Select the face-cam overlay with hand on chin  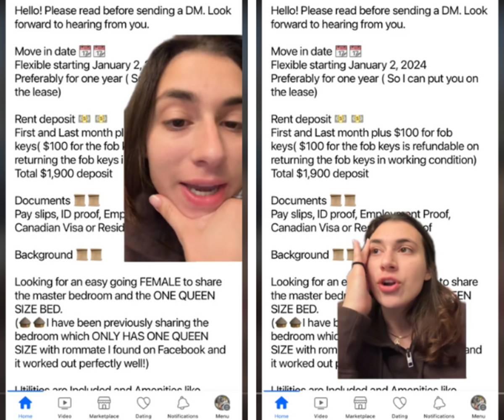click(183, 148)
